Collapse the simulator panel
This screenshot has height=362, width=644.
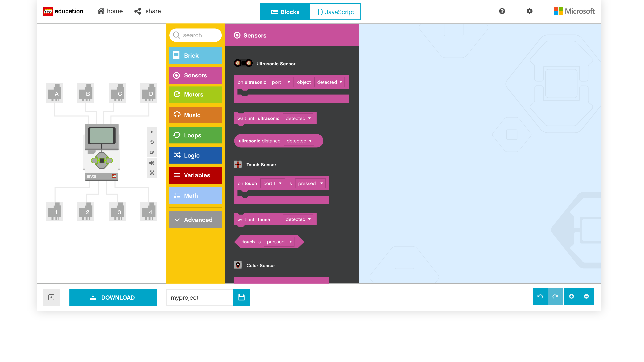pyautogui.click(x=51, y=297)
